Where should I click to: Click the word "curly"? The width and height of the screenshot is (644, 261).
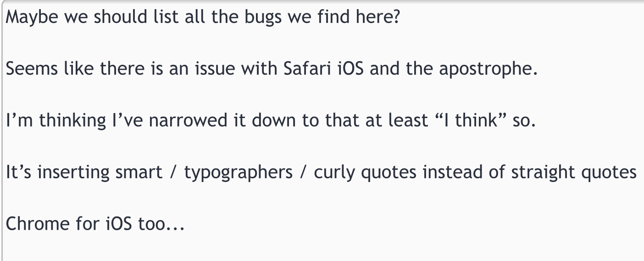[x=334, y=172]
